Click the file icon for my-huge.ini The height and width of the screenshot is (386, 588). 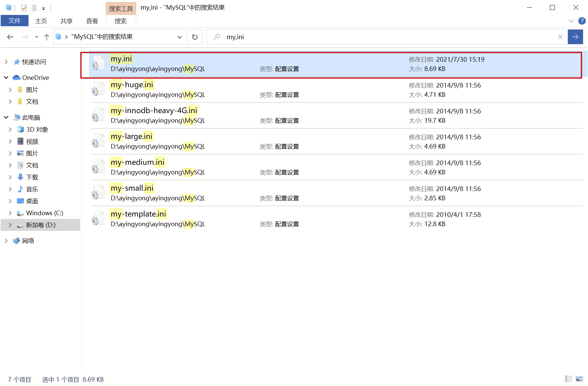point(98,89)
